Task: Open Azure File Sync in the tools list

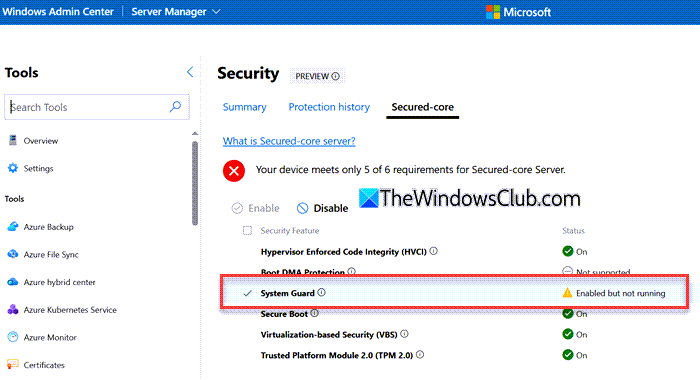Action: pyautogui.click(x=51, y=255)
